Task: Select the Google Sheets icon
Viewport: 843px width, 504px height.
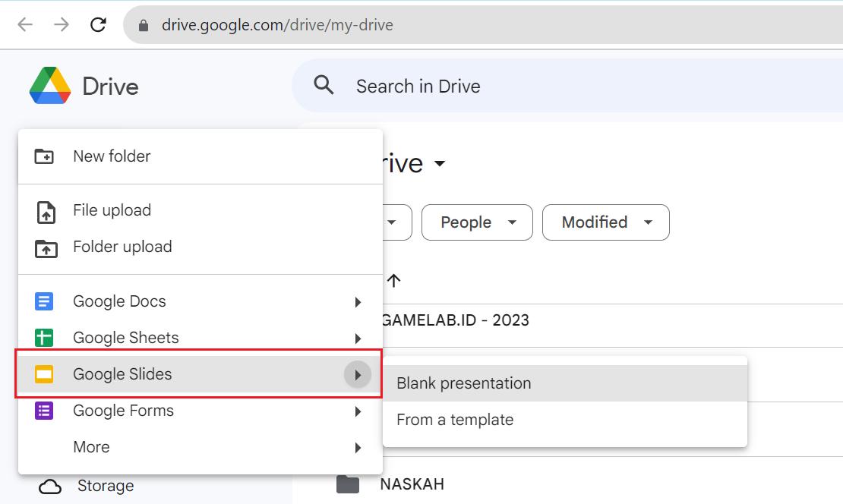Action: (44, 337)
